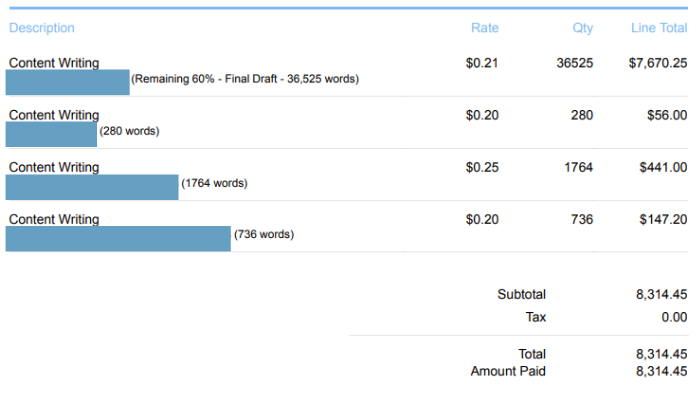The width and height of the screenshot is (700, 400).
Task: Click the redacted block beside 1764 words
Action: pyautogui.click(x=92, y=187)
